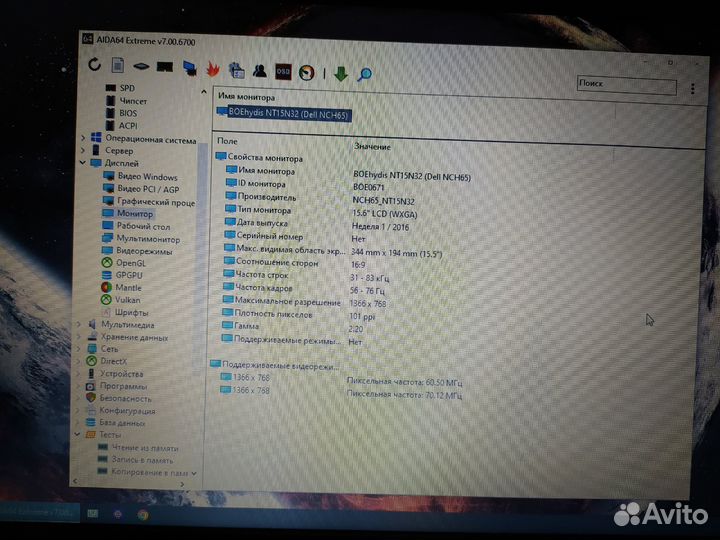
Task: Click the Поле column header
Action: click(x=227, y=141)
